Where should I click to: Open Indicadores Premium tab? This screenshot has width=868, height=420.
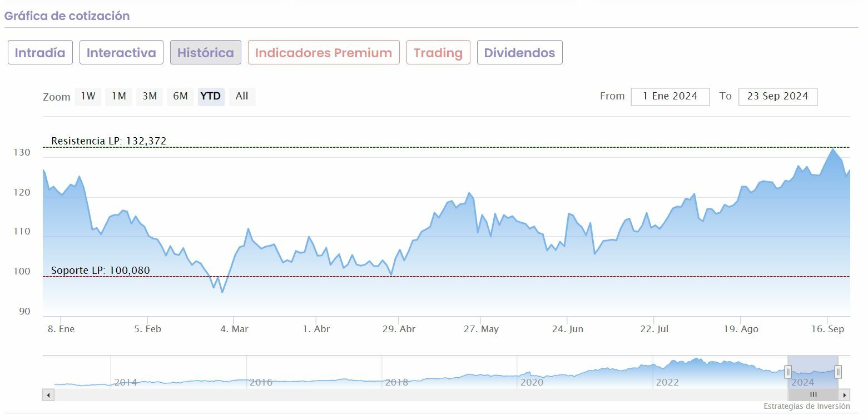coord(324,53)
